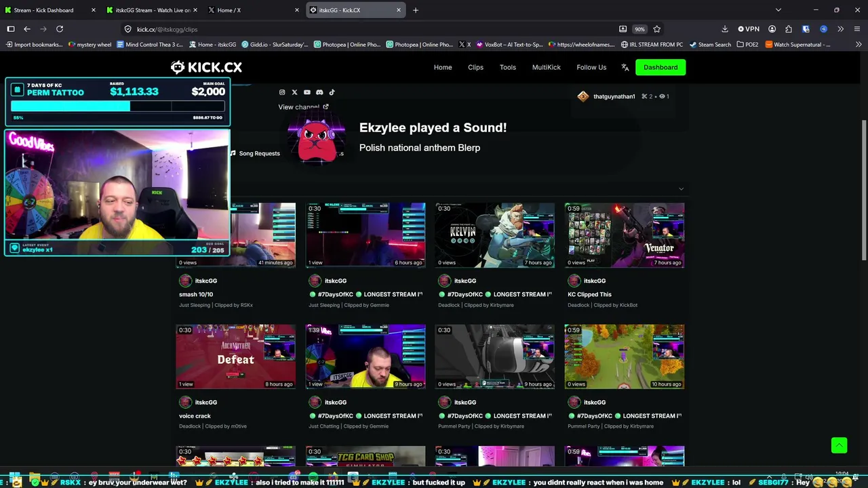Expand the collapsed section chevron above clips

[681, 189]
